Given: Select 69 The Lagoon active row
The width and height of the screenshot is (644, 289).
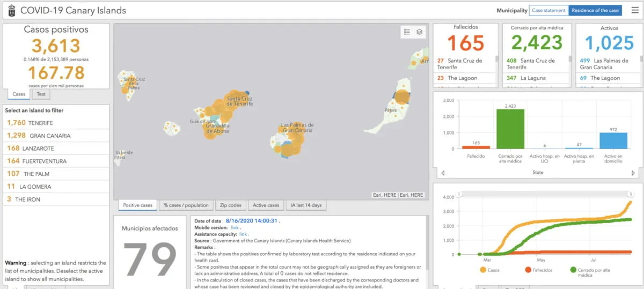Looking at the screenshot, I should click(x=607, y=78).
